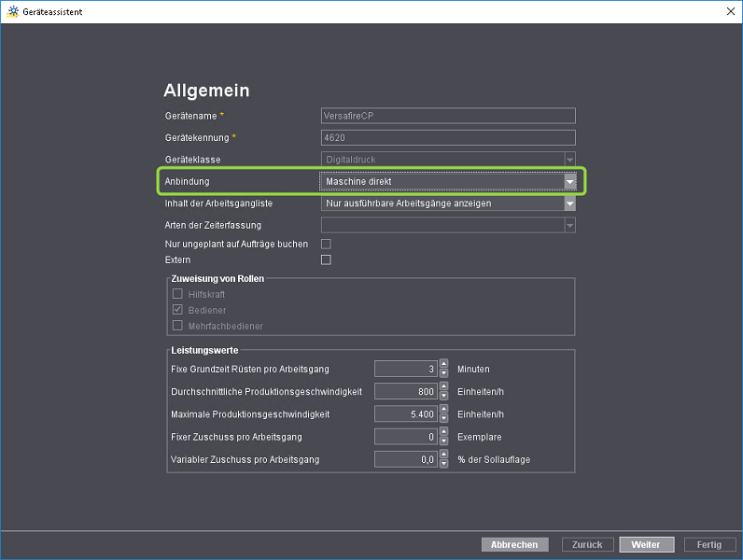Open the Anbindung dropdown

click(569, 181)
